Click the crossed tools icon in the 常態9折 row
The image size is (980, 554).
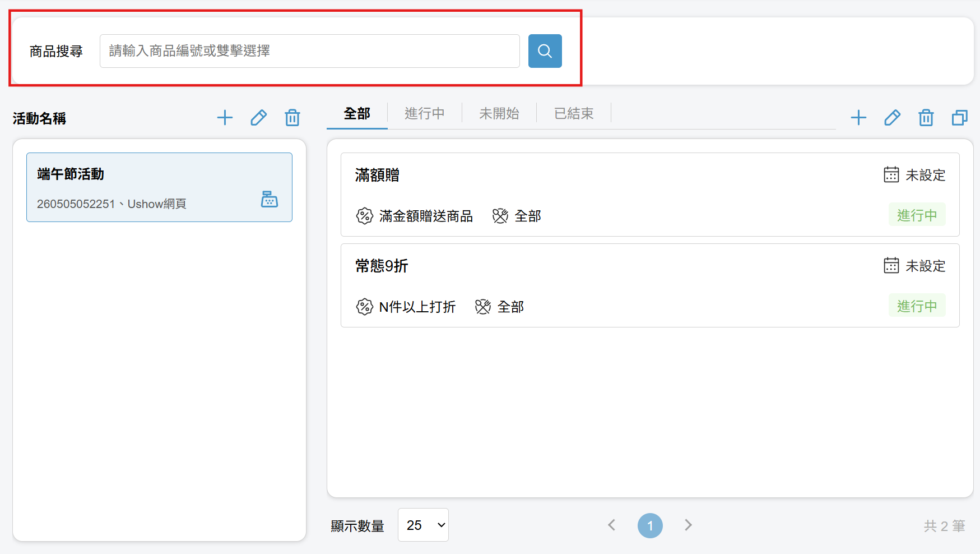click(x=482, y=307)
